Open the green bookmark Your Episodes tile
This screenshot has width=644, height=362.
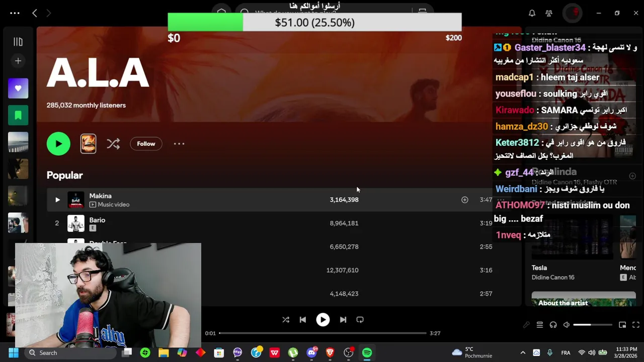coord(18,115)
